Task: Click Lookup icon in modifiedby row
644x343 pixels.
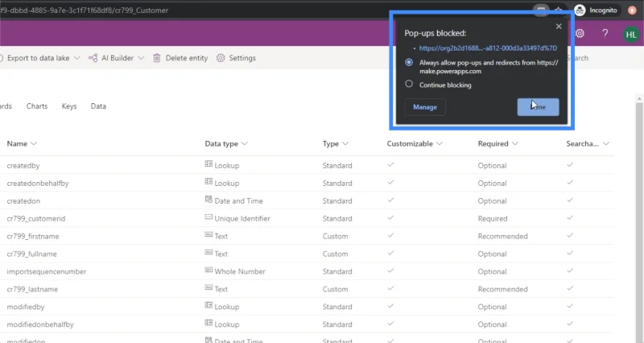Action: point(208,305)
